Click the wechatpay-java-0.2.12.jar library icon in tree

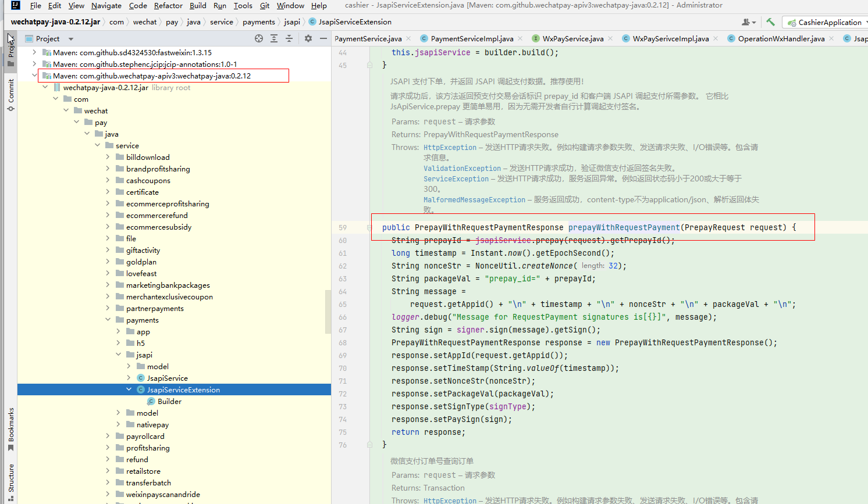pyautogui.click(x=57, y=87)
